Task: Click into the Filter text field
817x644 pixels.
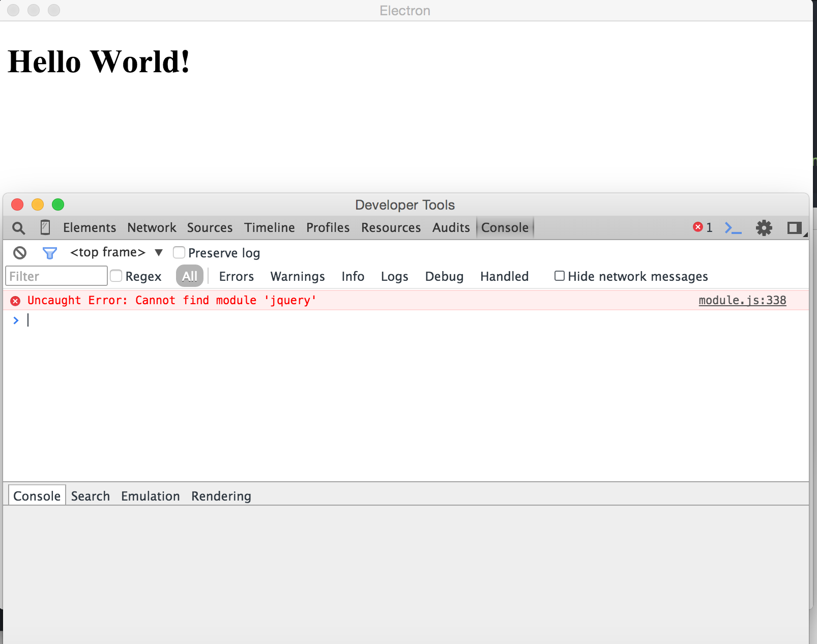Action: pyautogui.click(x=56, y=276)
